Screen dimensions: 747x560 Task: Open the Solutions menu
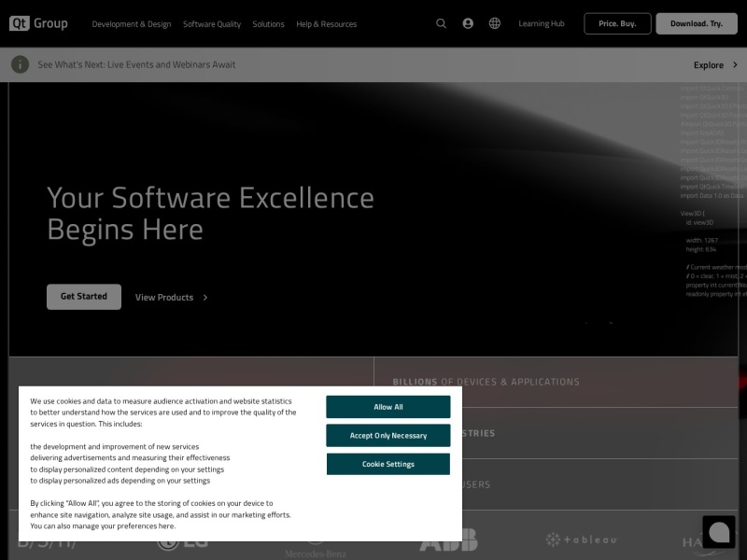click(x=268, y=24)
